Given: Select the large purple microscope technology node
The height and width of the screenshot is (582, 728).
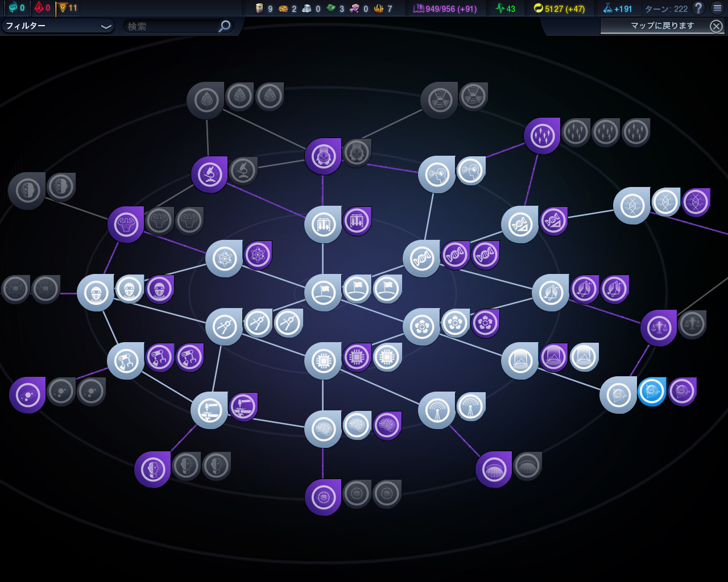Looking at the screenshot, I should click(x=209, y=175).
